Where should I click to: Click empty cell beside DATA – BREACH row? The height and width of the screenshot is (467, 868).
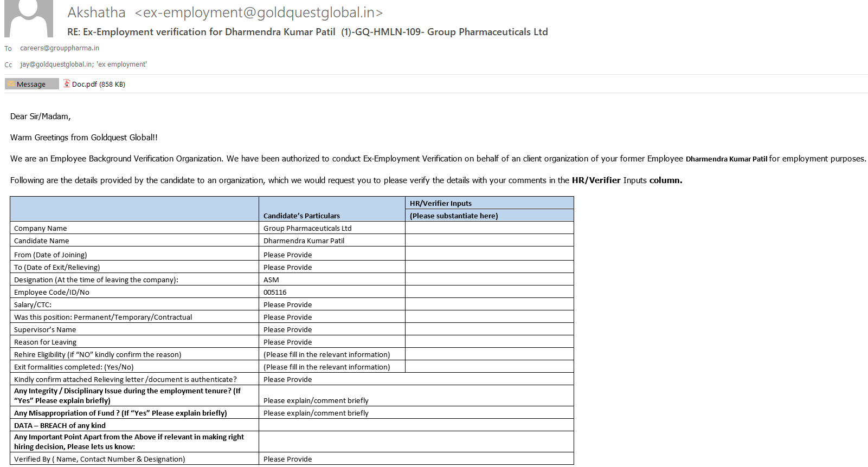tap(416, 425)
